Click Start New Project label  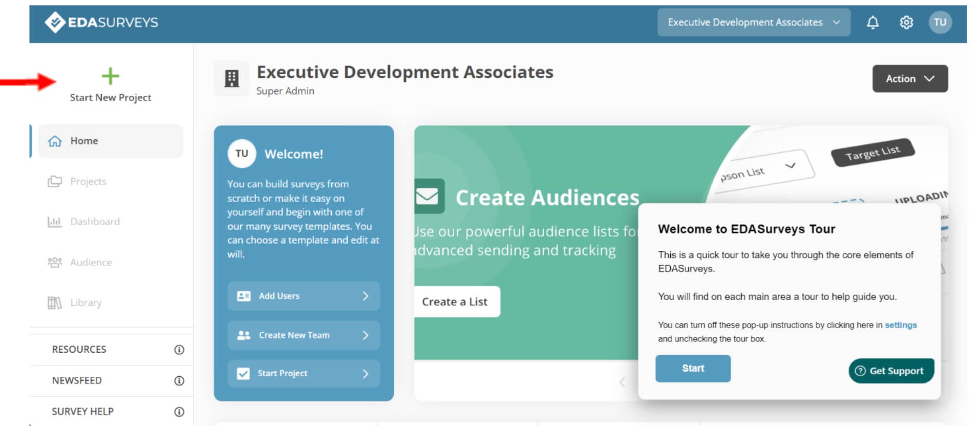[111, 97]
